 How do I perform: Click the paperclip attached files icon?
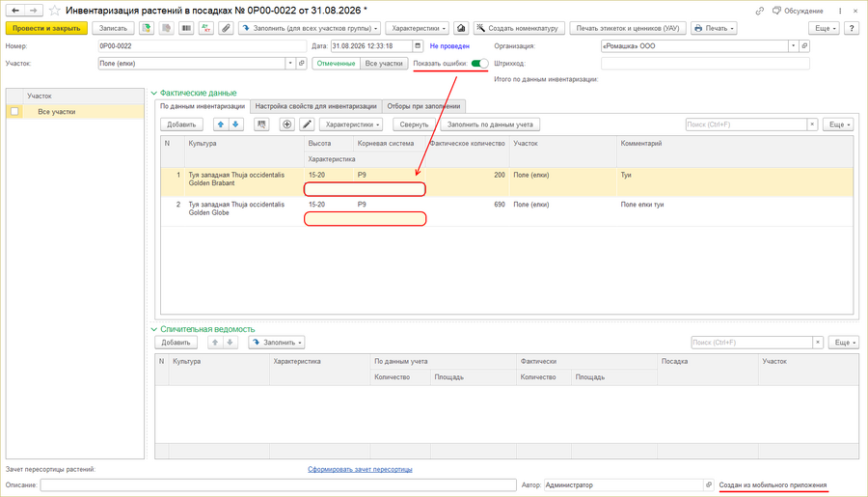[226, 28]
